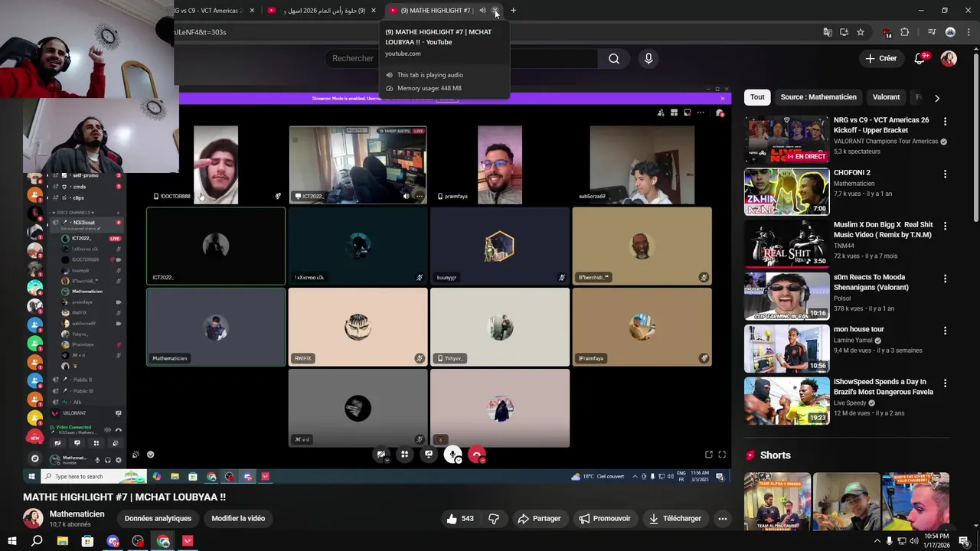Open the 10:54 PM clock and calendar
The width and height of the screenshot is (980, 551).
936,541
